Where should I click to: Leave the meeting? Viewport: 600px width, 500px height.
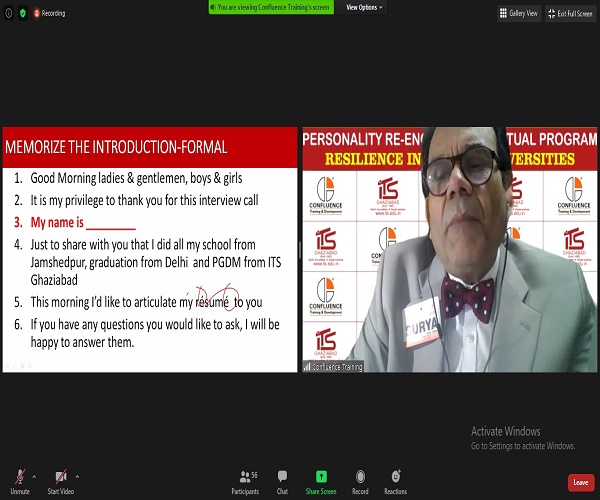[x=581, y=482]
